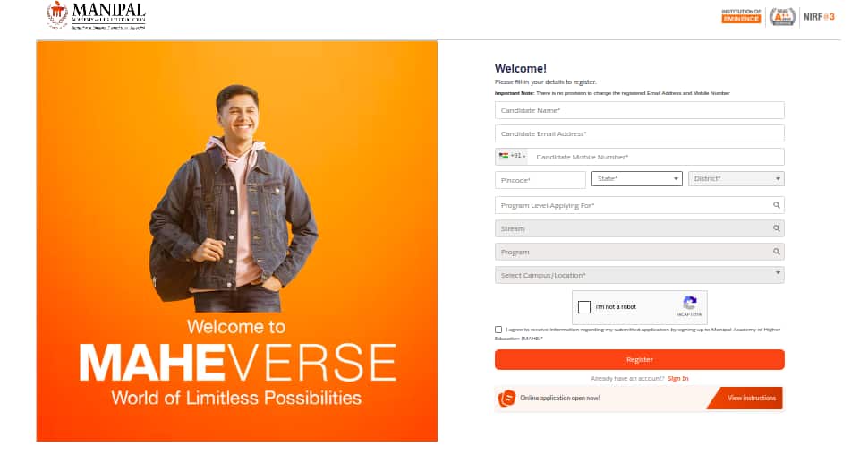Click the View instructions button
The image size is (868, 472).
click(747, 398)
